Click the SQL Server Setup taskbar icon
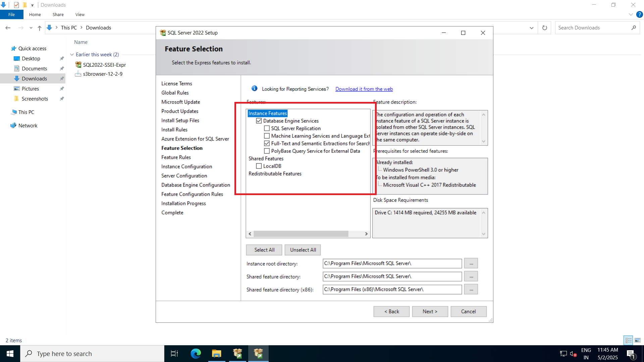The height and width of the screenshot is (362, 644). pyautogui.click(x=258, y=353)
